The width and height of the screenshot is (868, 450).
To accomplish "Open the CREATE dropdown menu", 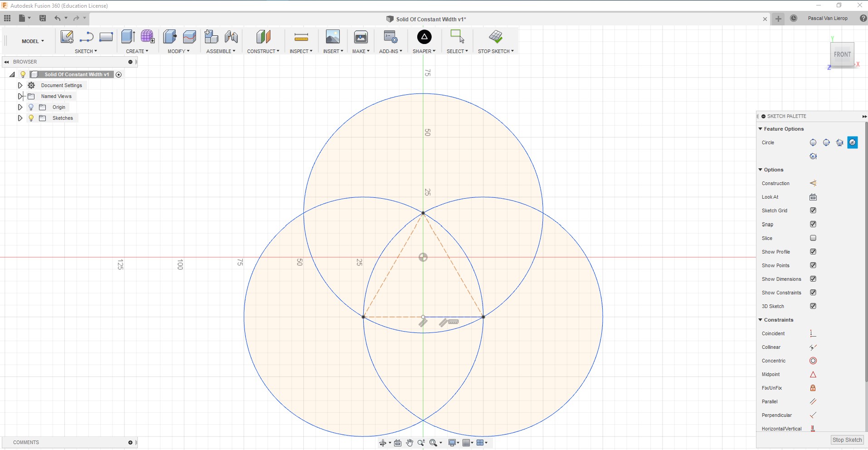I will click(x=137, y=51).
